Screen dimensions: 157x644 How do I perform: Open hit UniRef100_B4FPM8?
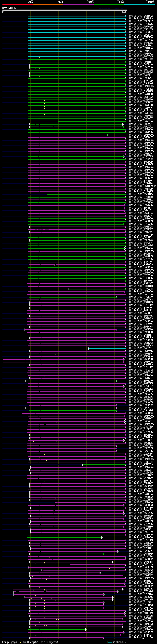(141, 65)
